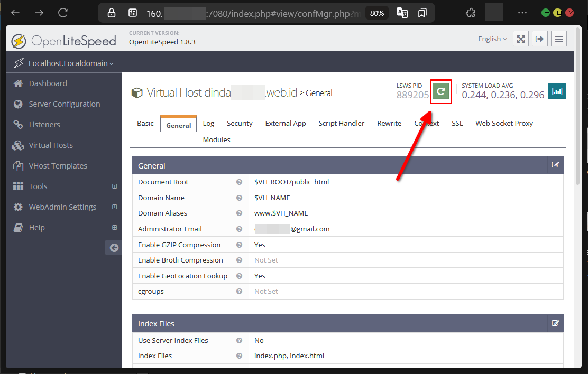The height and width of the screenshot is (374, 588).
Task: Switch to the Basic tab
Action: click(145, 123)
